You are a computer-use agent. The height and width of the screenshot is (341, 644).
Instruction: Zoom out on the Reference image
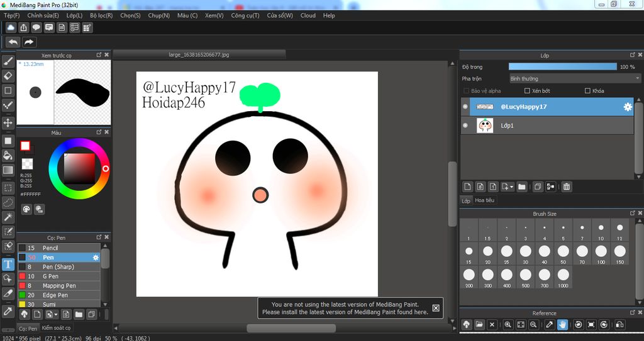tap(533, 325)
